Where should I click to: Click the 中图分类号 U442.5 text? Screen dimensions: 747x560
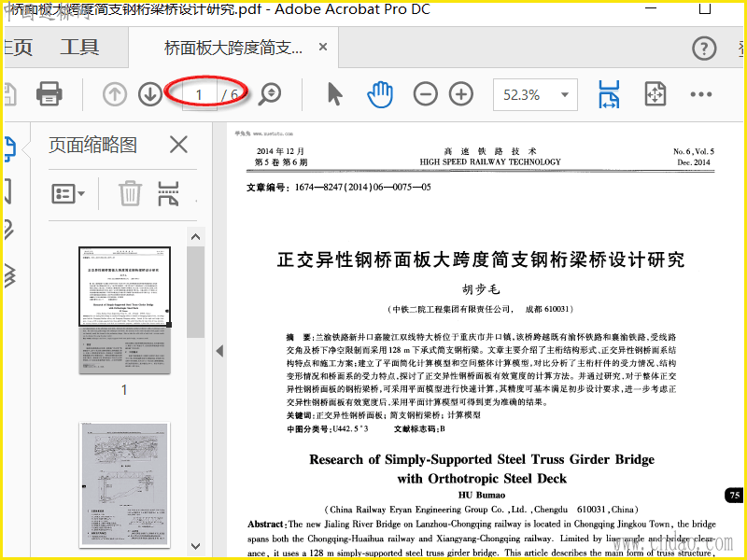click(x=328, y=429)
